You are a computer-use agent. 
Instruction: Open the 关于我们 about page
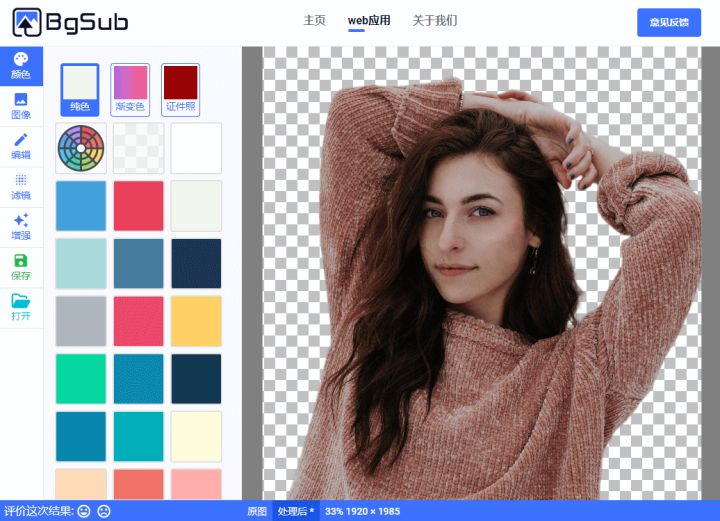click(435, 21)
